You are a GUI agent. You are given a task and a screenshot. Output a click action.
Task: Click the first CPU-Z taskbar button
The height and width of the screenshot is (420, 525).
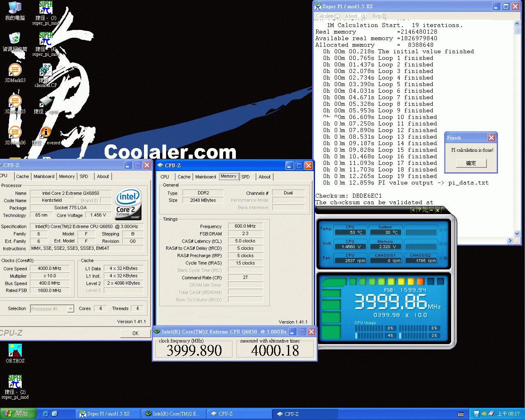240,414
